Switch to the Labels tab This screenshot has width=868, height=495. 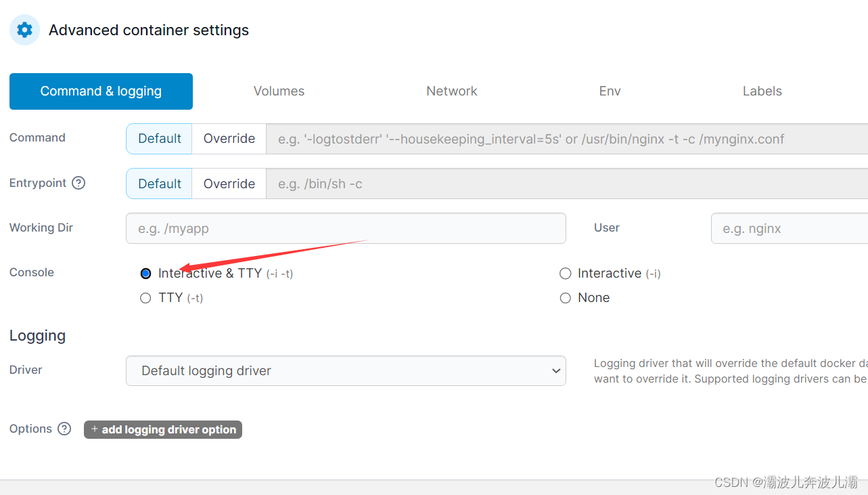pos(762,91)
